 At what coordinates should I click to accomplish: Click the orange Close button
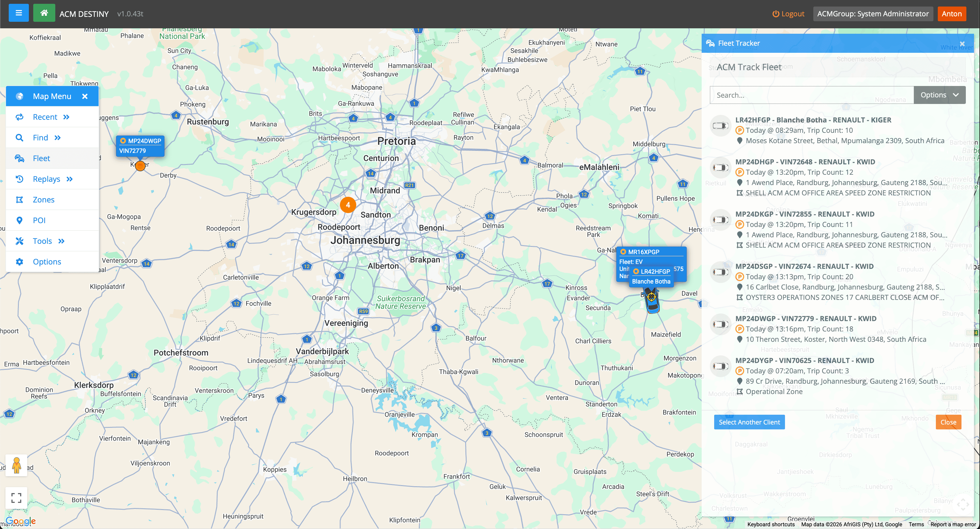pos(948,422)
